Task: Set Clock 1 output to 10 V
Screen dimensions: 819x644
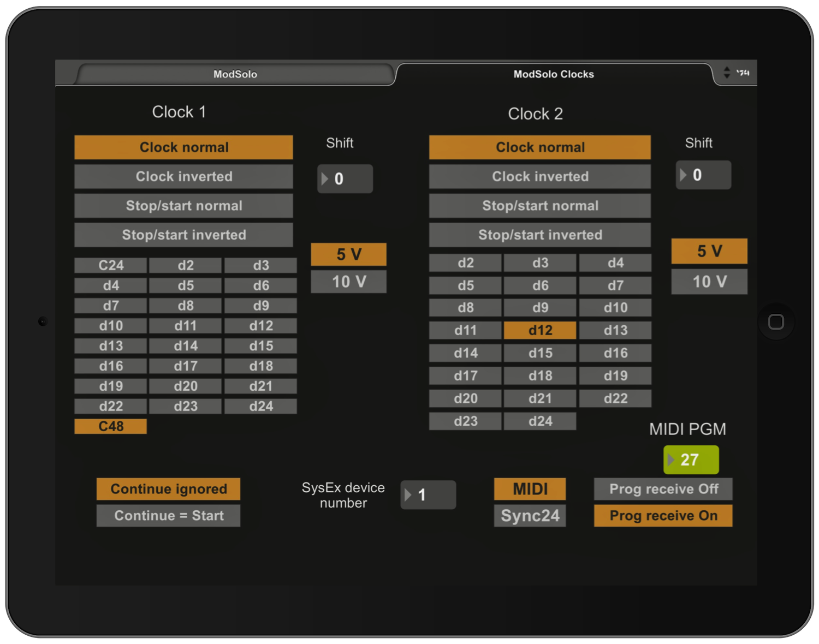Action: (348, 282)
